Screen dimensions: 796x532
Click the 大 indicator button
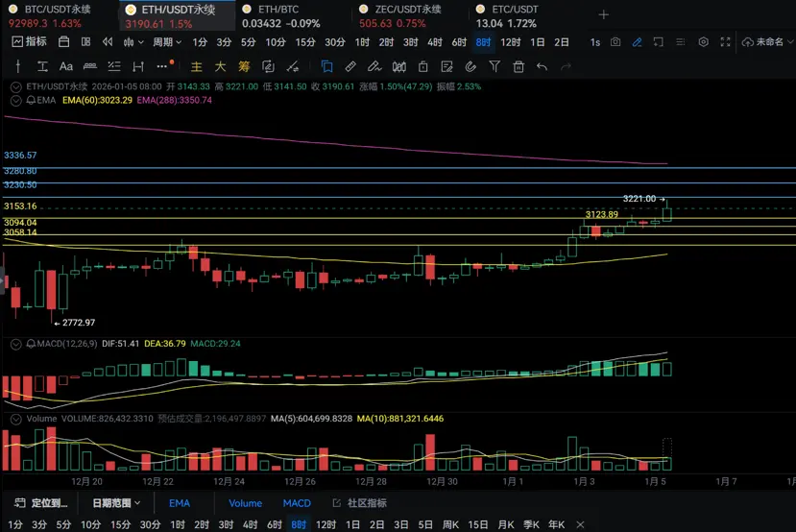pos(220,66)
